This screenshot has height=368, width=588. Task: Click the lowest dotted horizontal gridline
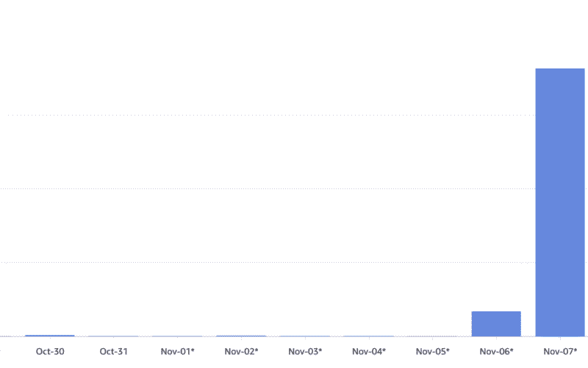click(265, 262)
